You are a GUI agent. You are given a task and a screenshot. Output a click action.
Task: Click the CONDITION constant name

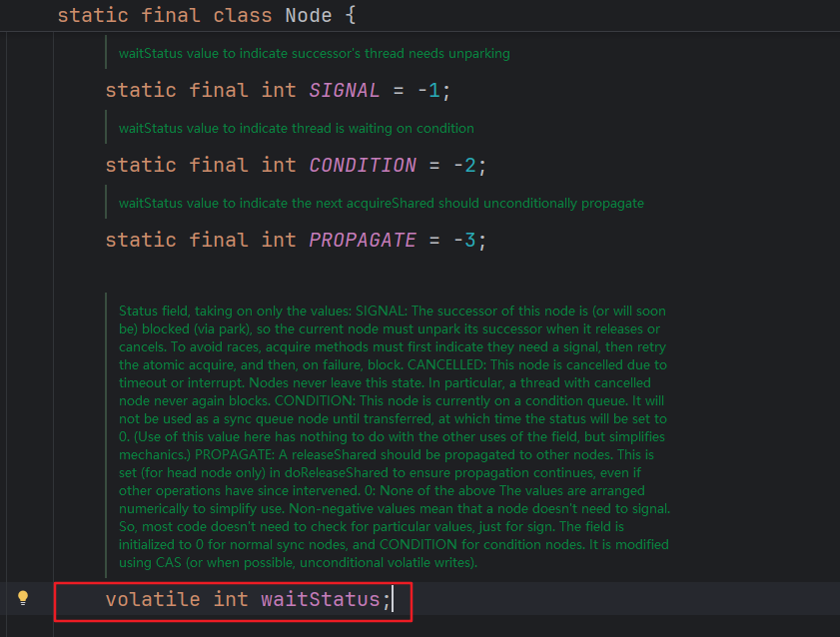pos(363,165)
